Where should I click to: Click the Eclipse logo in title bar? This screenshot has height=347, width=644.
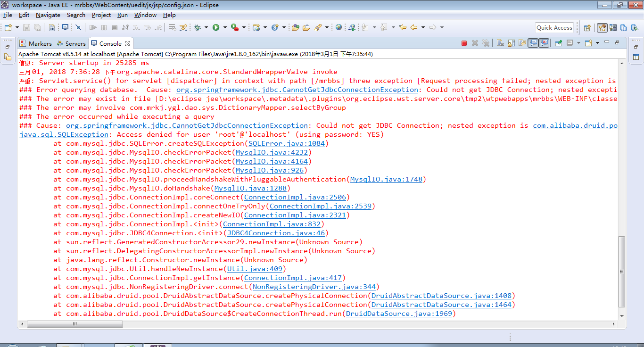[x=5, y=5]
